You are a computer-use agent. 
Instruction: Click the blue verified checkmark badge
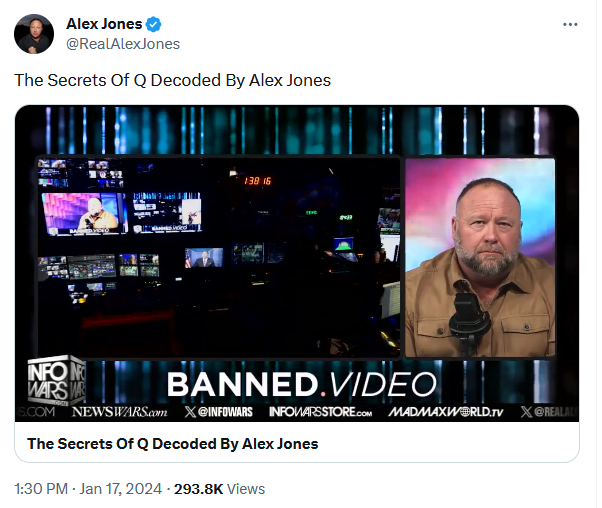[154, 24]
